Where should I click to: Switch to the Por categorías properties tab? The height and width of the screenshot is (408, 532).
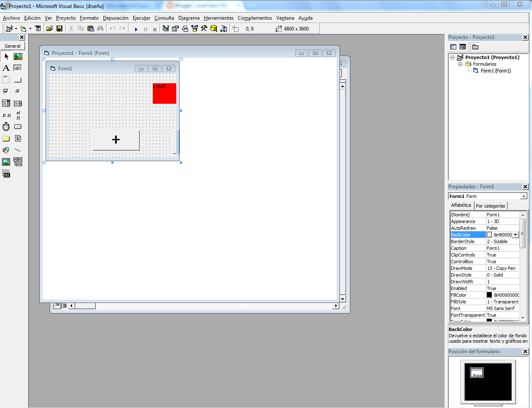coord(491,205)
